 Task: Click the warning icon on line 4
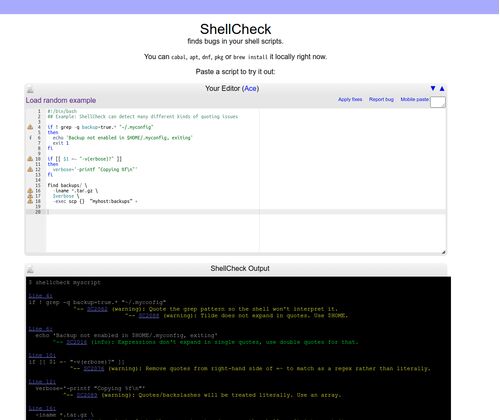30,127
